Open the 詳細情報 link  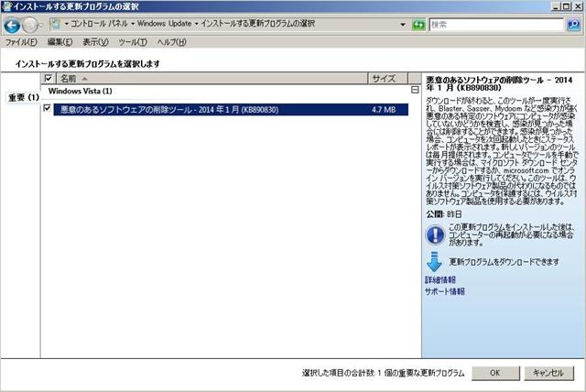click(x=439, y=280)
